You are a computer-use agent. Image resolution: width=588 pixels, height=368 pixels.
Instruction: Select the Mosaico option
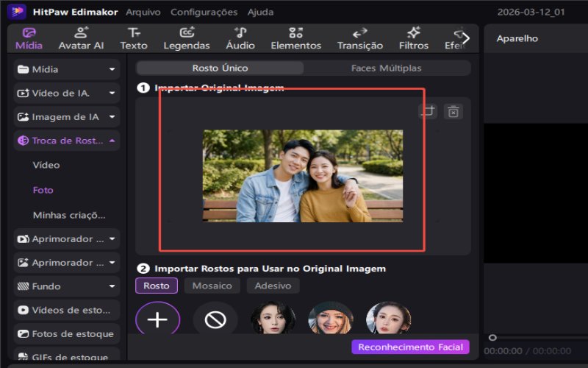pos(212,286)
